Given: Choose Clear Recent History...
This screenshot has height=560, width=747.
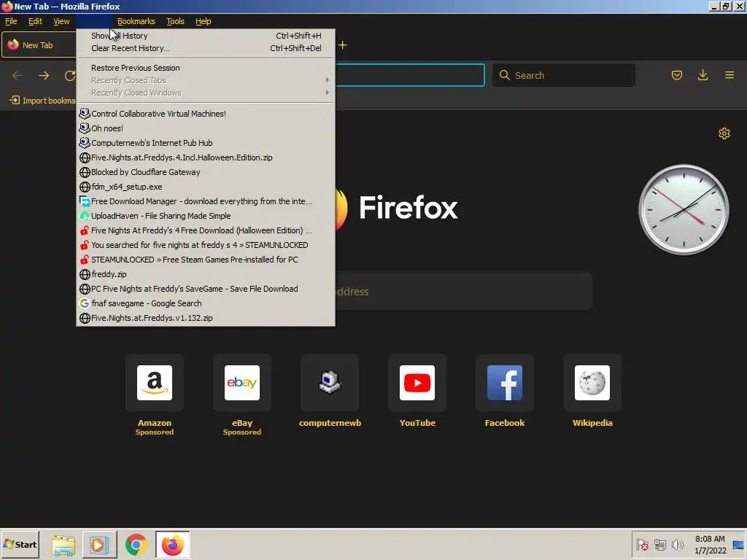Looking at the screenshot, I should pos(206,48).
